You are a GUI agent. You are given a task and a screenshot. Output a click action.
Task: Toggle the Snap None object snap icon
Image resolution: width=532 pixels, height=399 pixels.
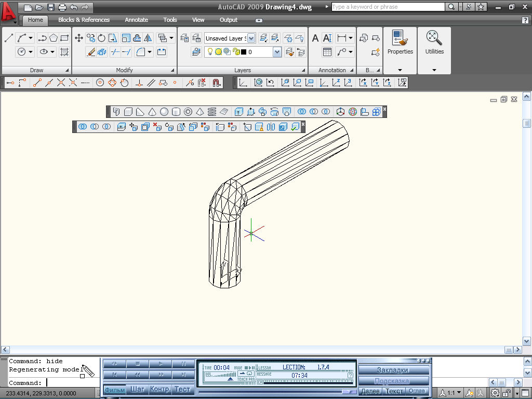click(202, 83)
